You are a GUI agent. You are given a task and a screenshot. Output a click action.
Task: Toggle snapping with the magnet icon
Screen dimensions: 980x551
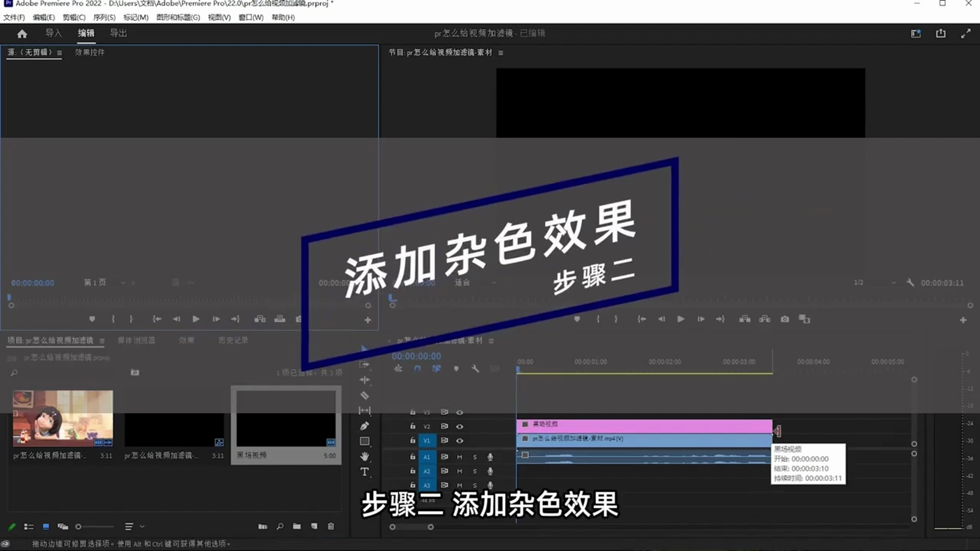point(417,368)
